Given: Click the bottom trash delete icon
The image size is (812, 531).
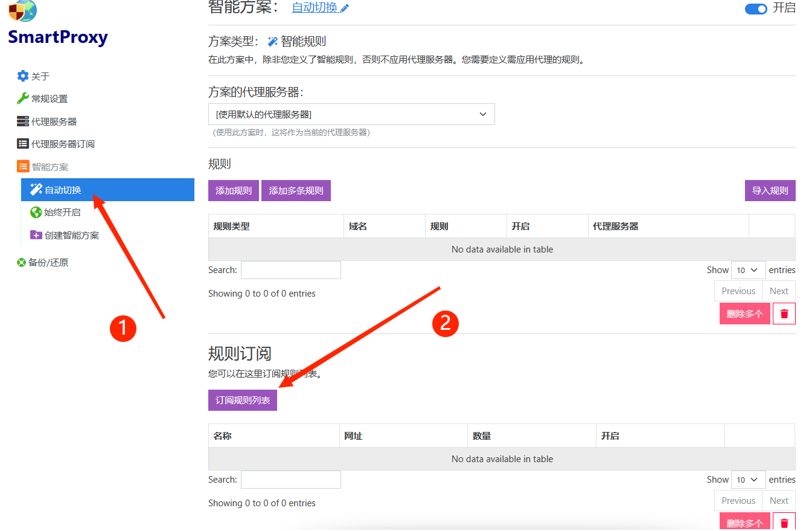Looking at the screenshot, I should (784, 522).
